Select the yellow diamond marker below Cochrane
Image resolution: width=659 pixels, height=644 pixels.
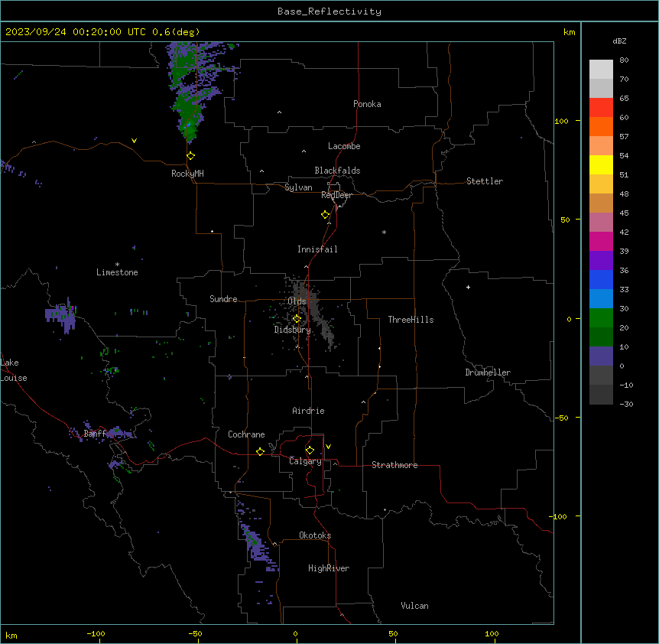click(260, 451)
